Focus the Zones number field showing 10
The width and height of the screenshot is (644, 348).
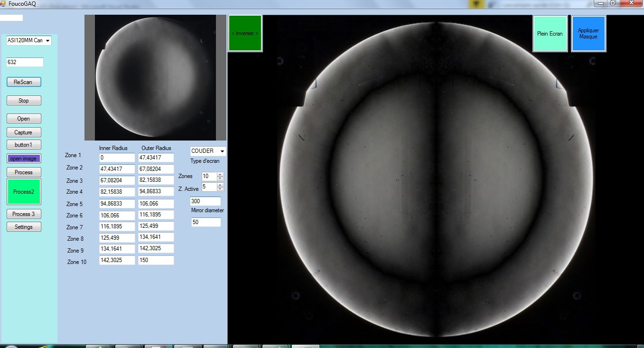(209, 176)
